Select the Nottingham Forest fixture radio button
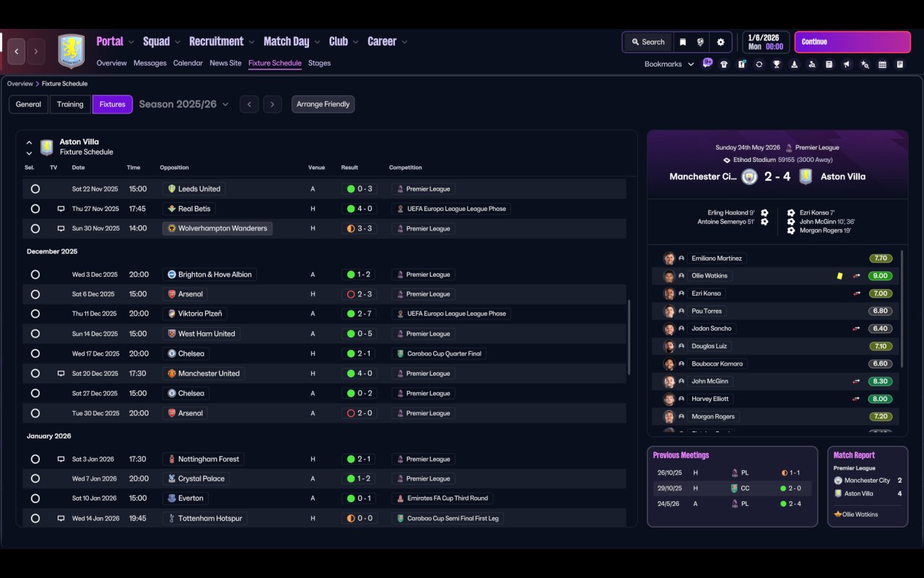 [x=35, y=459]
